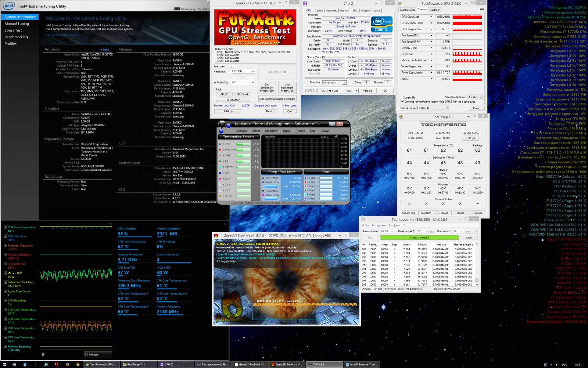This screenshot has width=588, height=368.
Task: Open the GPU Core Clock sensor dropdown
Action: [431, 17]
